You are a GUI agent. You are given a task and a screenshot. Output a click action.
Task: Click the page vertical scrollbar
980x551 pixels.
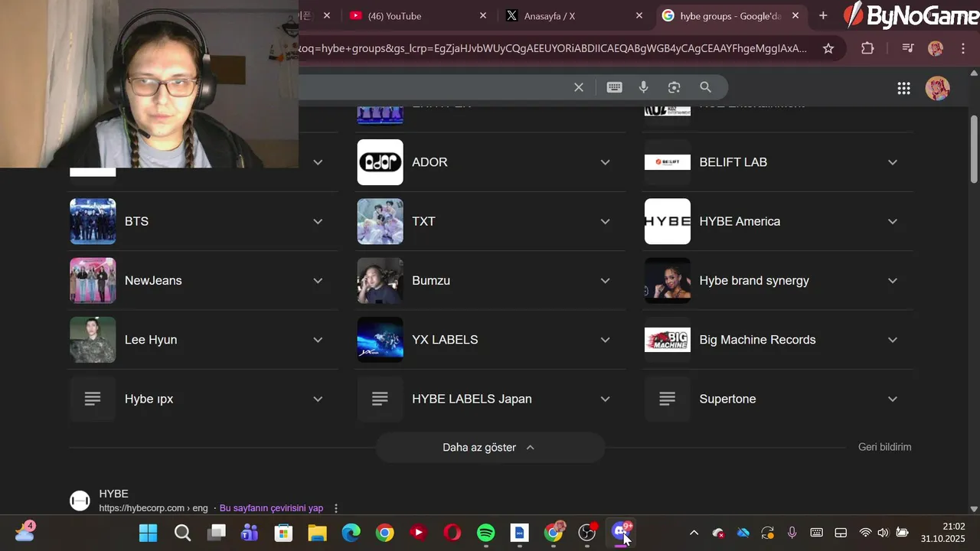(x=974, y=148)
